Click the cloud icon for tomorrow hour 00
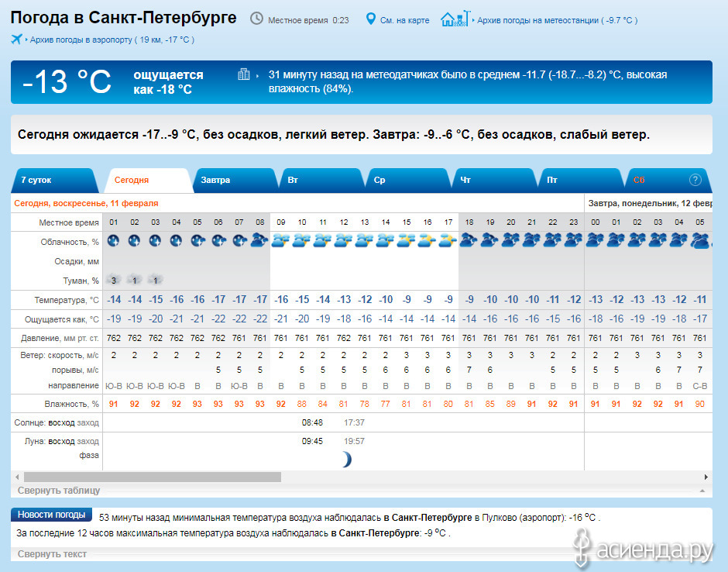Image resolution: width=728 pixels, height=572 pixels. point(595,240)
